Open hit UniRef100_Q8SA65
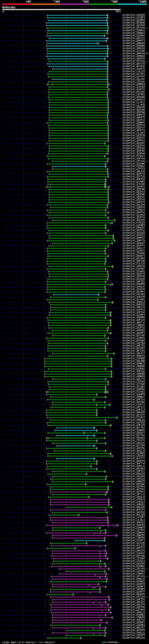 click(133, 97)
